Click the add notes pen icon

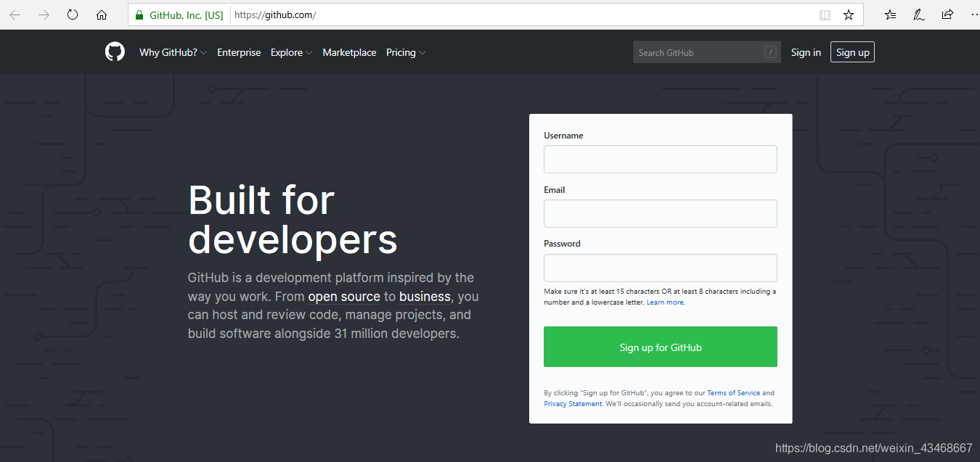[x=919, y=15]
